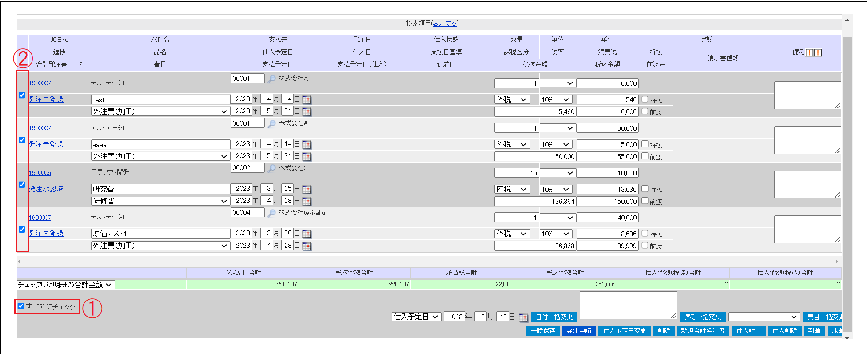Open calendar icon for aaaa row's 4月14日 date
The width and height of the screenshot is (868, 357).
(307, 144)
